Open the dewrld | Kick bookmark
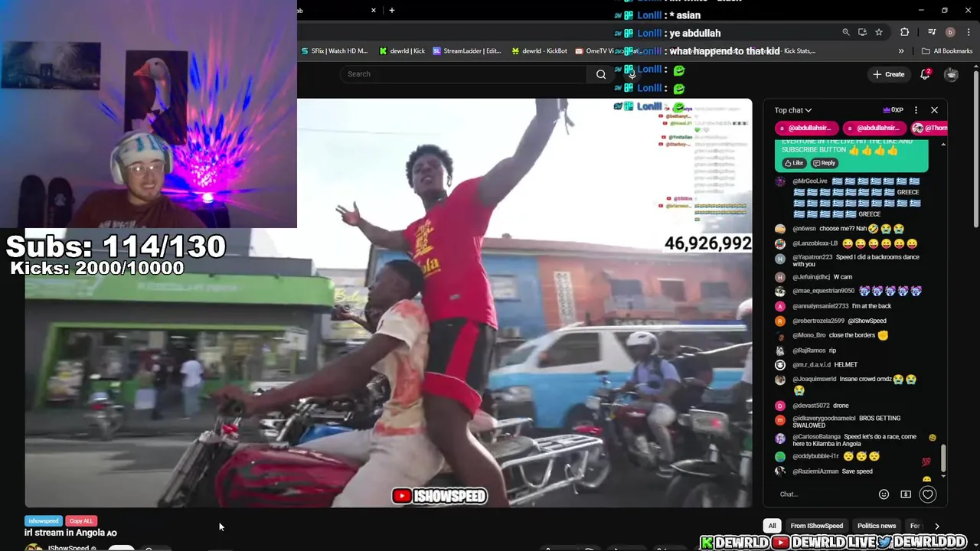980x551 pixels. (402, 51)
